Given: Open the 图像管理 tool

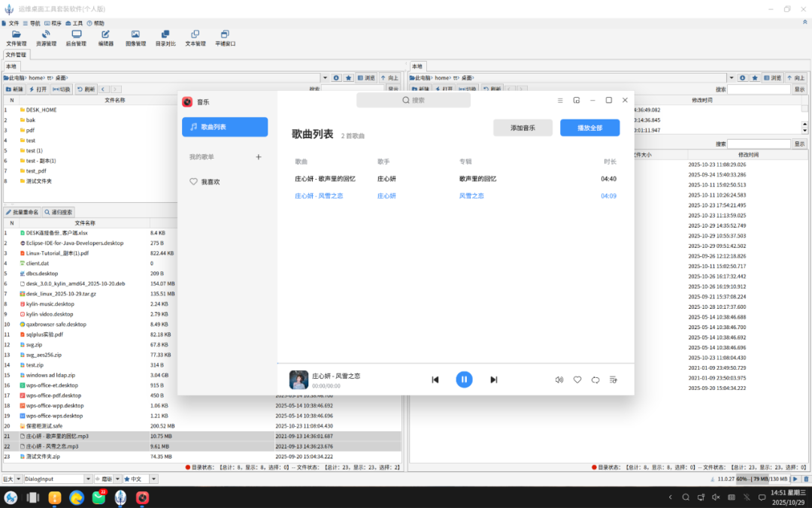Looking at the screenshot, I should [x=135, y=38].
